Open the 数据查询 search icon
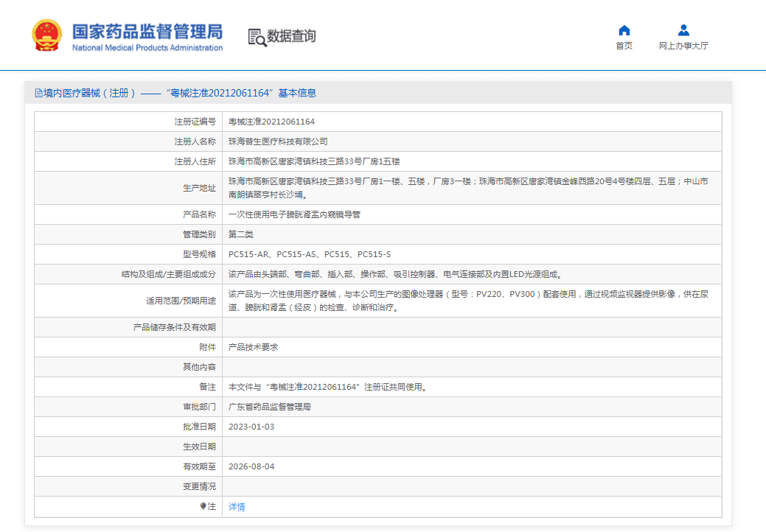Image resolution: width=766 pixels, height=532 pixels. pyautogui.click(x=257, y=38)
